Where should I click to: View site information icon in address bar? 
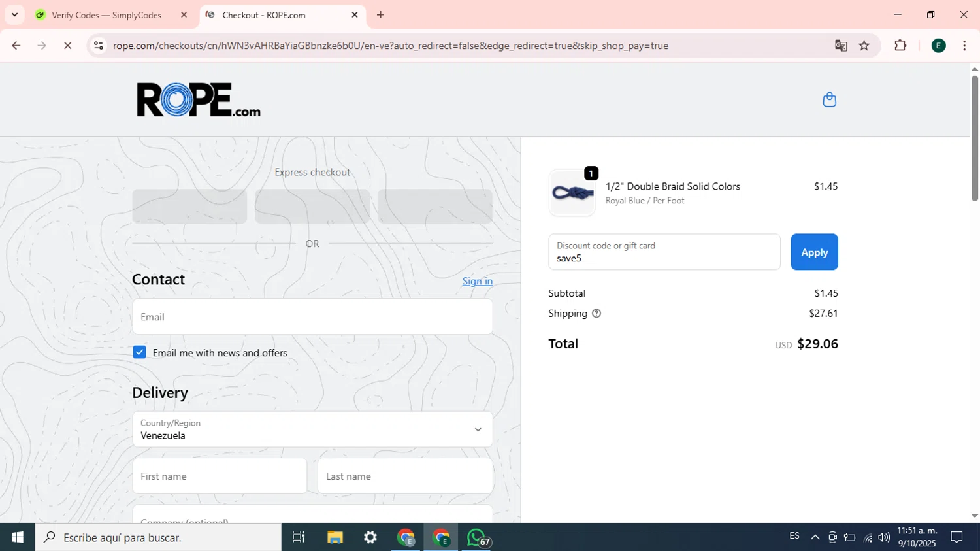(99, 46)
